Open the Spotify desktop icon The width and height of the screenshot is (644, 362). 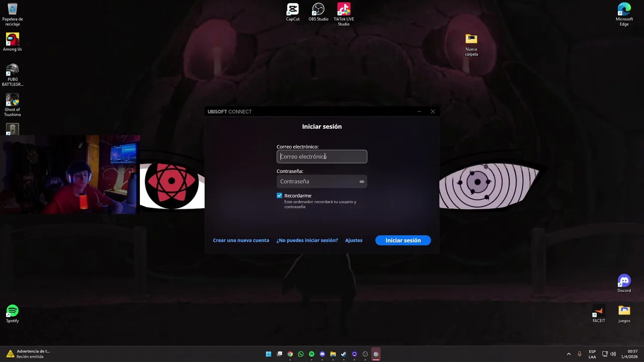(13, 314)
